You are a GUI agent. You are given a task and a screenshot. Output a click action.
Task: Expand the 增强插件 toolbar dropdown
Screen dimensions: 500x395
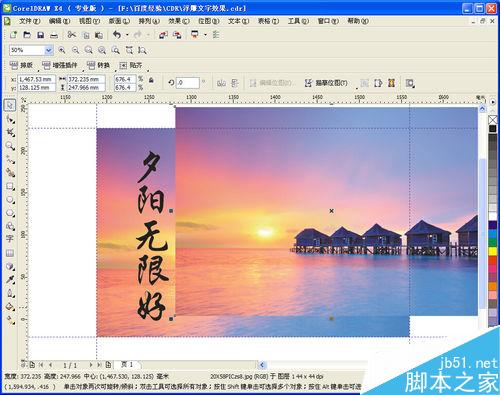(83, 70)
